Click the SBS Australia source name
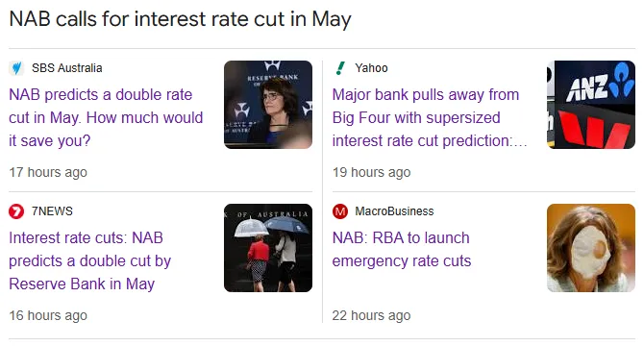Image resolution: width=644 pixels, height=346 pixels. click(x=67, y=68)
